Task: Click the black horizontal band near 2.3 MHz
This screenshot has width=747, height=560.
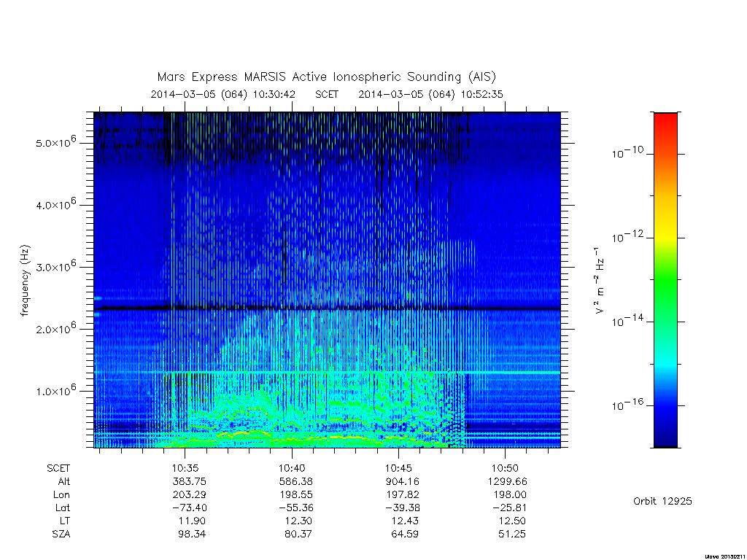Action: (x=327, y=308)
